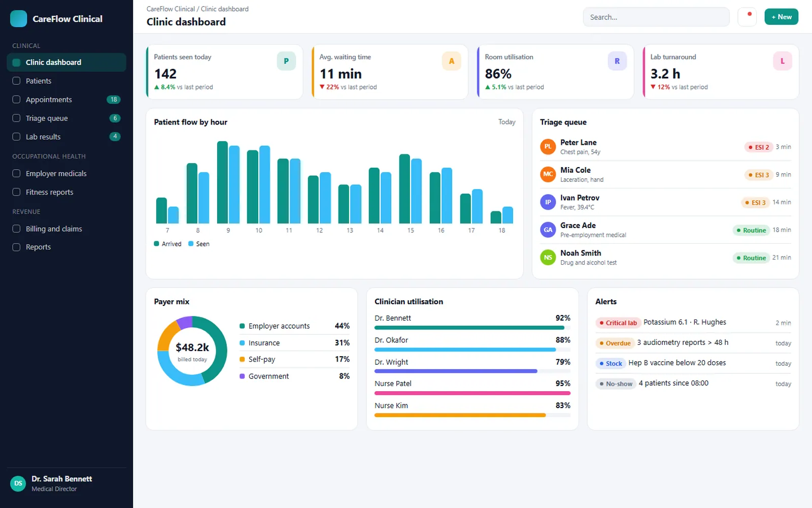Click the Fitness reports sidebar icon
Image resolution: width=812 pixels, height=508 pixels.
(x=16, y=192)
